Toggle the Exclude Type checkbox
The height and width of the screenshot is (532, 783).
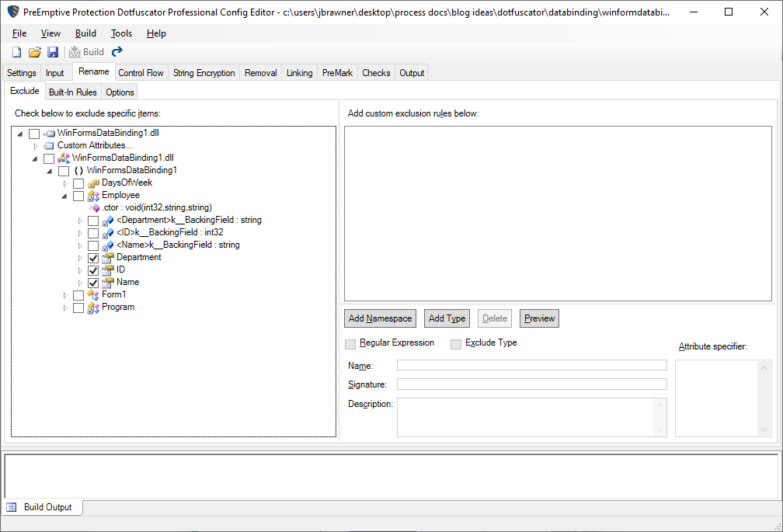(456, 344)
